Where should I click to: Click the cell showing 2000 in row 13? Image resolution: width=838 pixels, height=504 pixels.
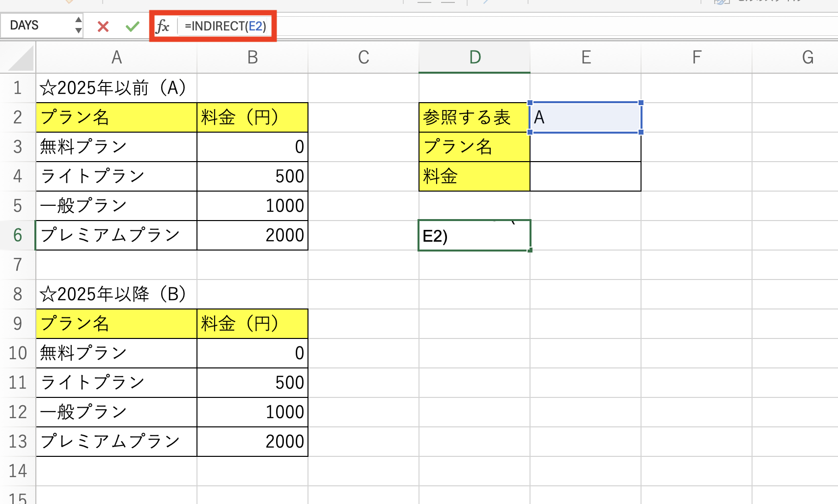click(x=252, y=441)
